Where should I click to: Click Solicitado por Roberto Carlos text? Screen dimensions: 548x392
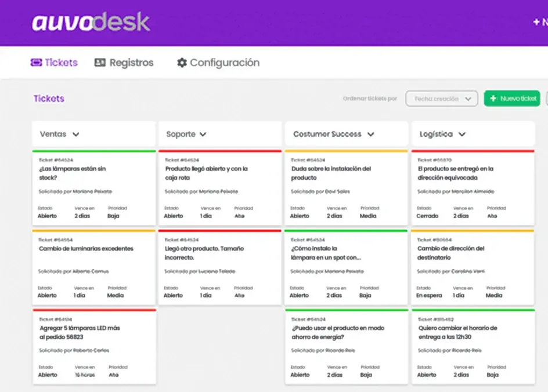pos(74,350)
